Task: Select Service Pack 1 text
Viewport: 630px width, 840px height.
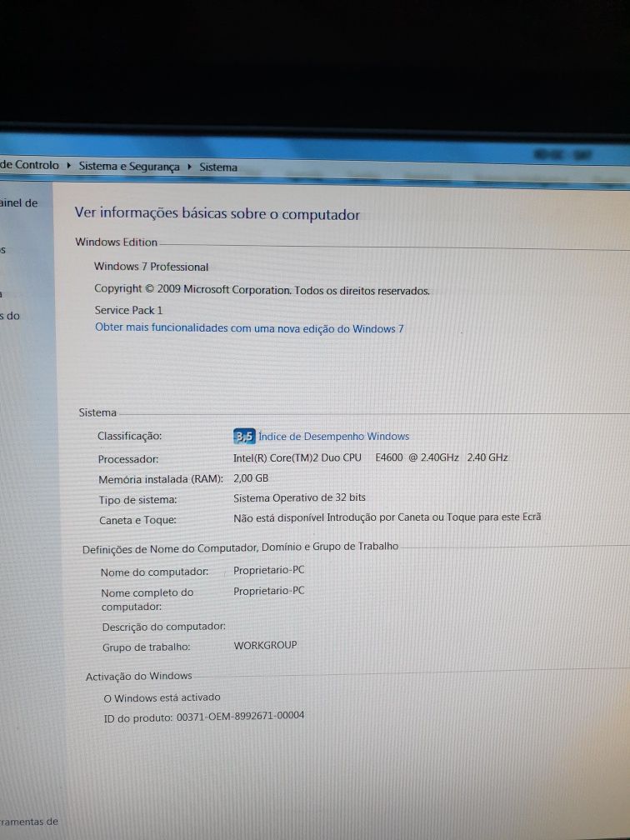Action: (128, 310)
